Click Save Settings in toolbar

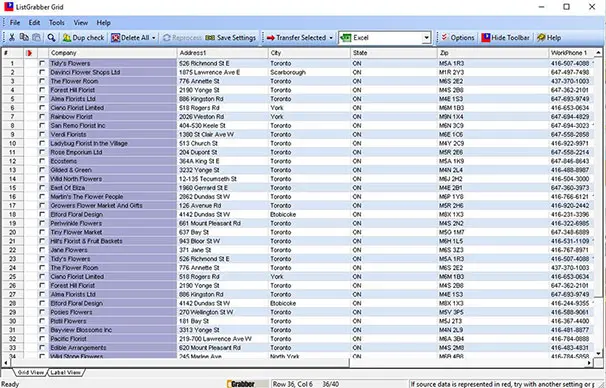tap(231, 37)
